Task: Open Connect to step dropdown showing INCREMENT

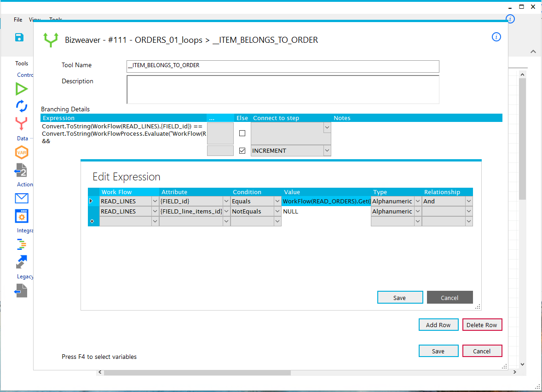Action: pyautogui.click(x=327, y=151)
